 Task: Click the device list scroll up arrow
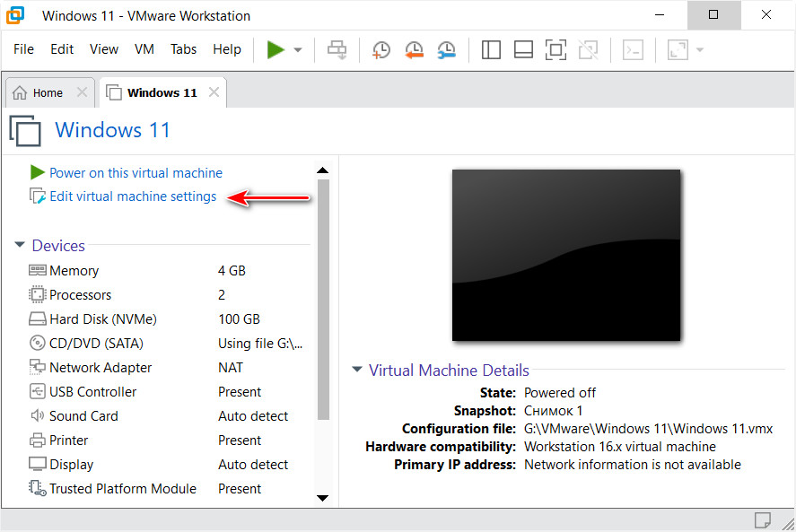[323, 170]
